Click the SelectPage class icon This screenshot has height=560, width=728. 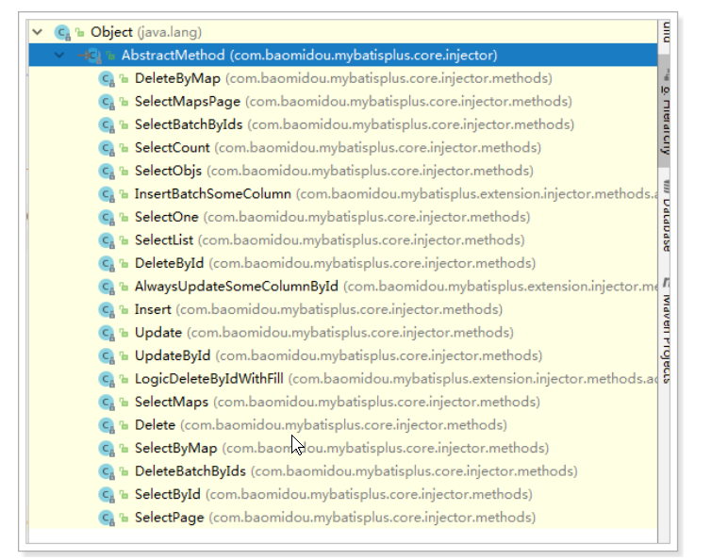(107, 518)
